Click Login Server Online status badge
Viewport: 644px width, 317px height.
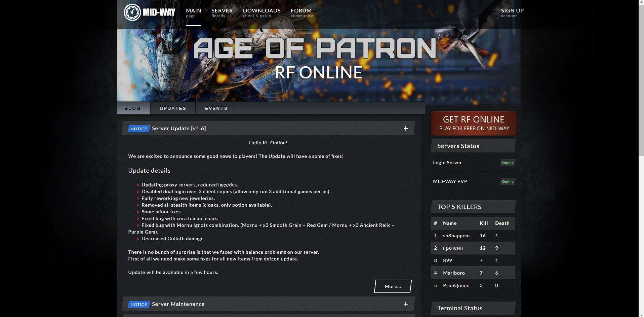point(508,163)
